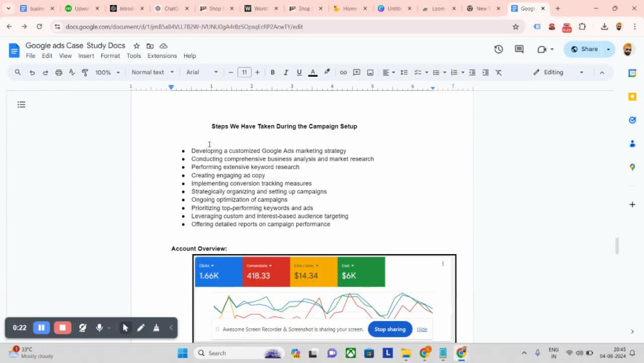The image size is (644, 363).
Task: Toggle bold formatting
Action: pyautogui.click(x=272, y=72)
